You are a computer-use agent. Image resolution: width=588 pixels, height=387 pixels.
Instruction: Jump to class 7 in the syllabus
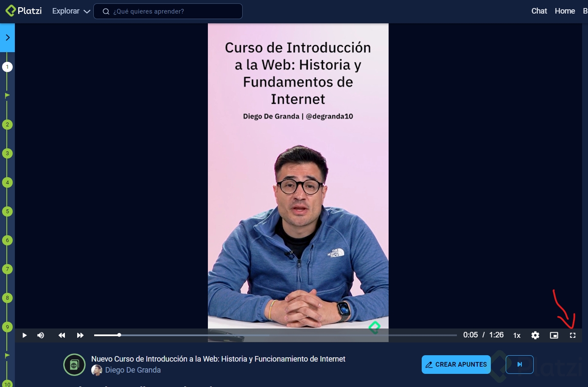(x=7, y=269)
